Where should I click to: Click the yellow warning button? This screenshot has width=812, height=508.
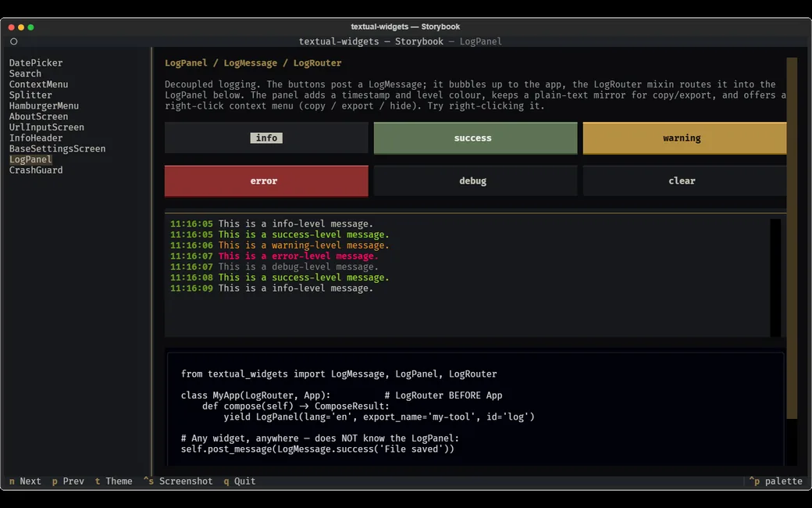[685, 138]
